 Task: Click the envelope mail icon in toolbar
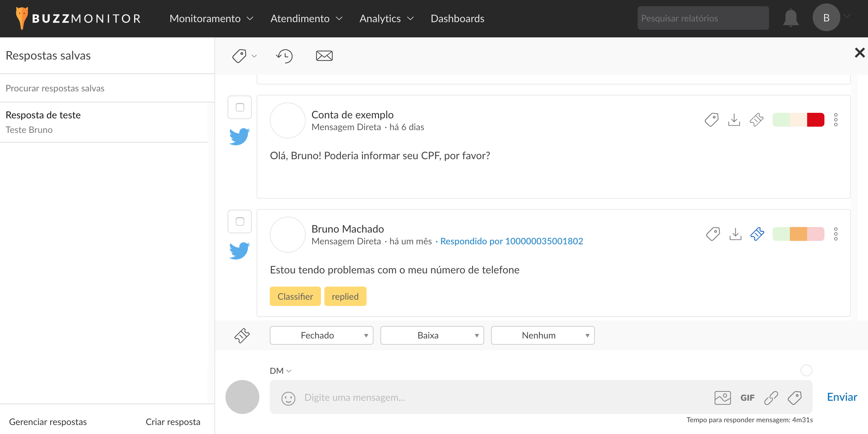click(x=324, y=56)
